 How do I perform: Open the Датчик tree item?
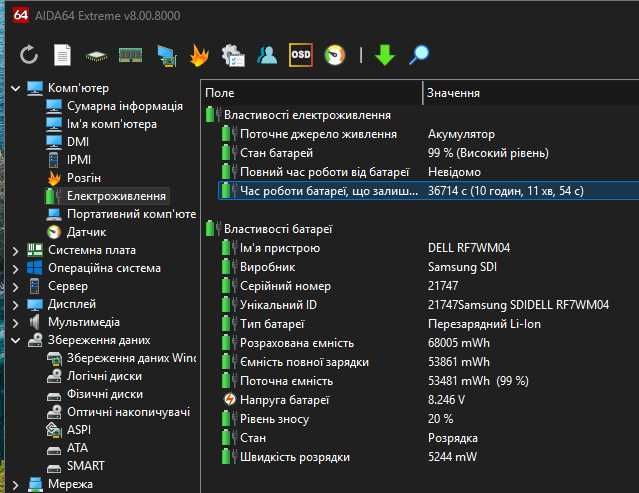pos(86,232)
